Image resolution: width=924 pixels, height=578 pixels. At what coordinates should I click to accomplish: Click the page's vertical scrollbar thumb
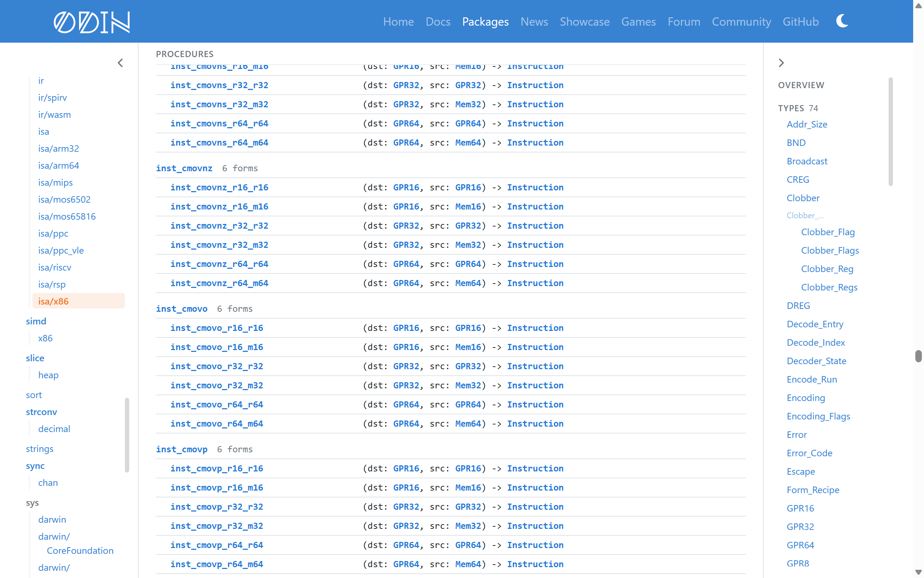click(918, 355)
